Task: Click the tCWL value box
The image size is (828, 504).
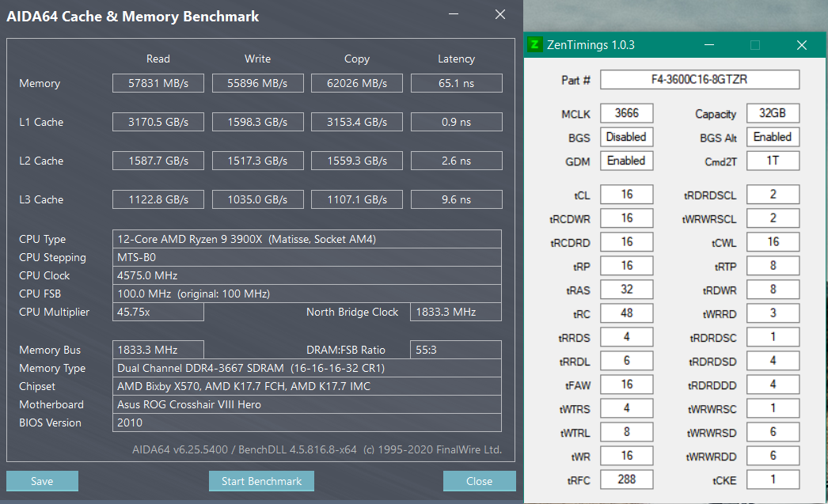Action: pos(773,241)
